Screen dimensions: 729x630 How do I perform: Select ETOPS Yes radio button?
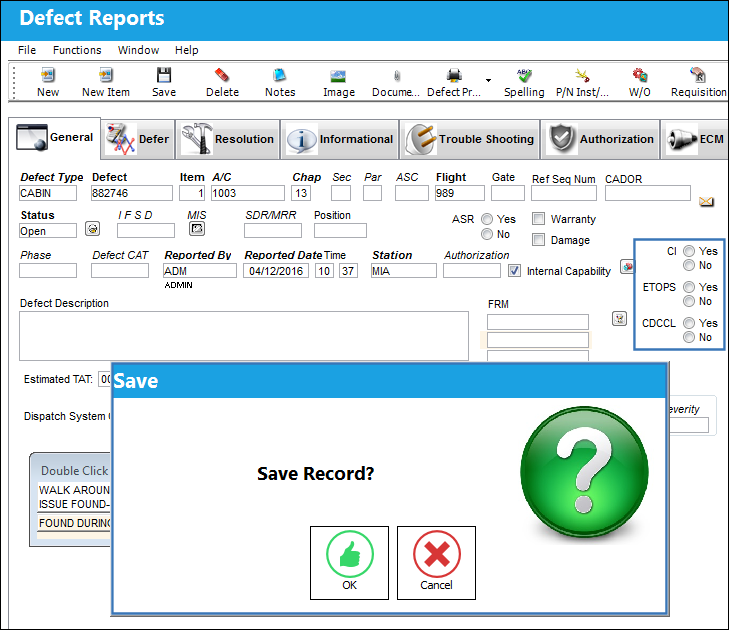(x=689, y=287)
